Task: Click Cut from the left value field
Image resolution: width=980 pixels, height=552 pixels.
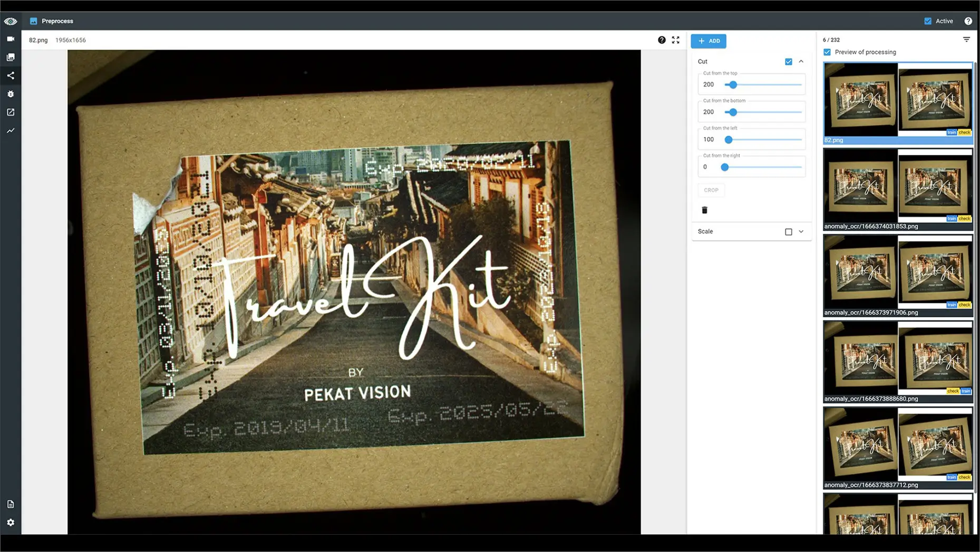Action: click(x=709, y=140)
